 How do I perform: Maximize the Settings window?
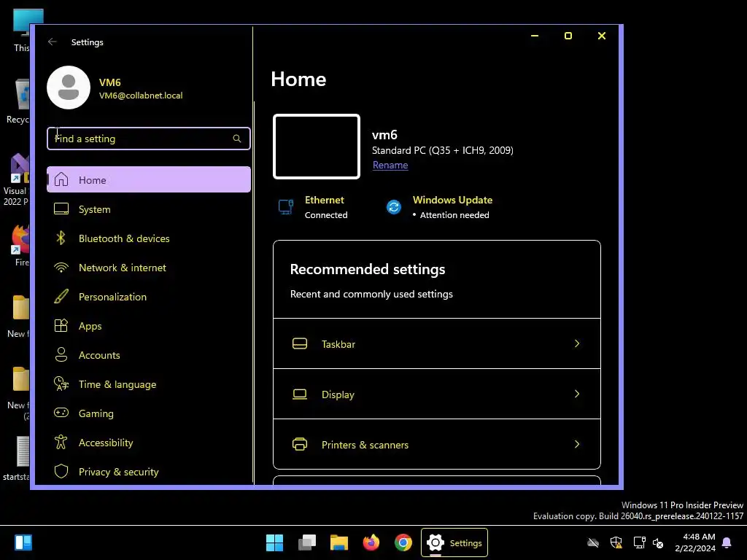pyautogui.click(x=568, y=36)
